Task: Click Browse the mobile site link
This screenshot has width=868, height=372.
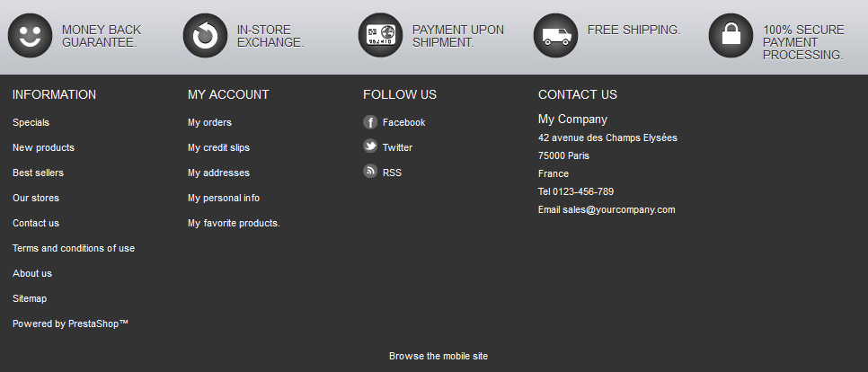Action: coord(438,356)
